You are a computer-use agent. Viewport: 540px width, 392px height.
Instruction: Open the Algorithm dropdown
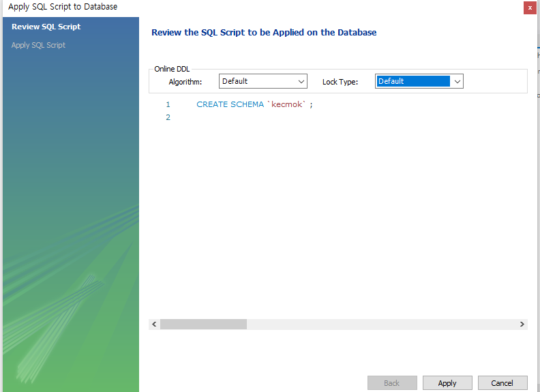262,81
